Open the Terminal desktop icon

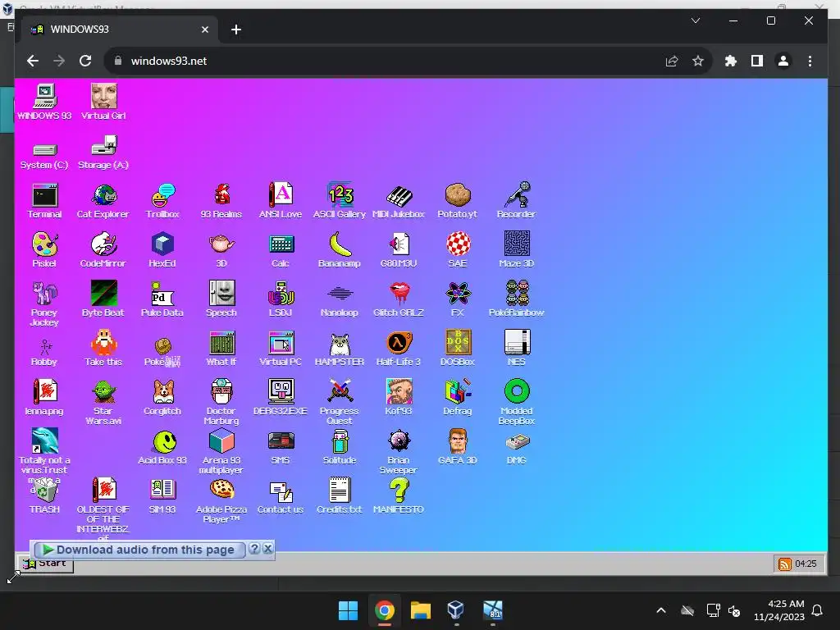click(44, 202)
